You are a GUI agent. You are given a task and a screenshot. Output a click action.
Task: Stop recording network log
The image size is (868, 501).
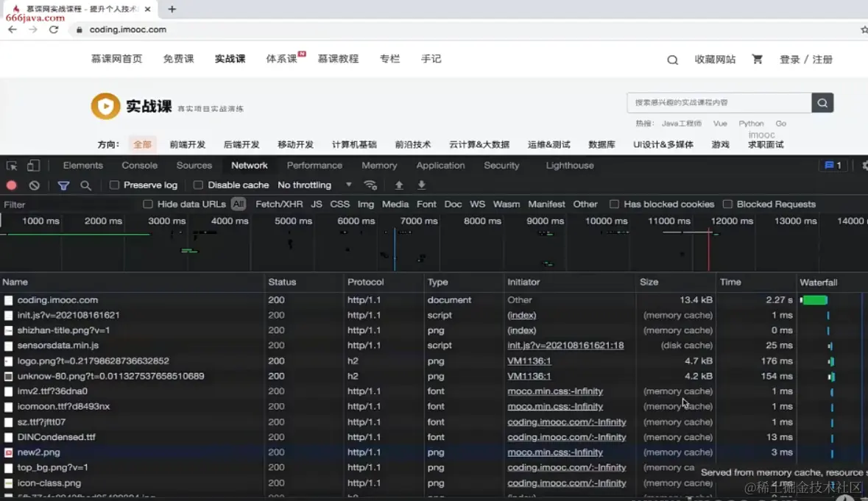12,185
